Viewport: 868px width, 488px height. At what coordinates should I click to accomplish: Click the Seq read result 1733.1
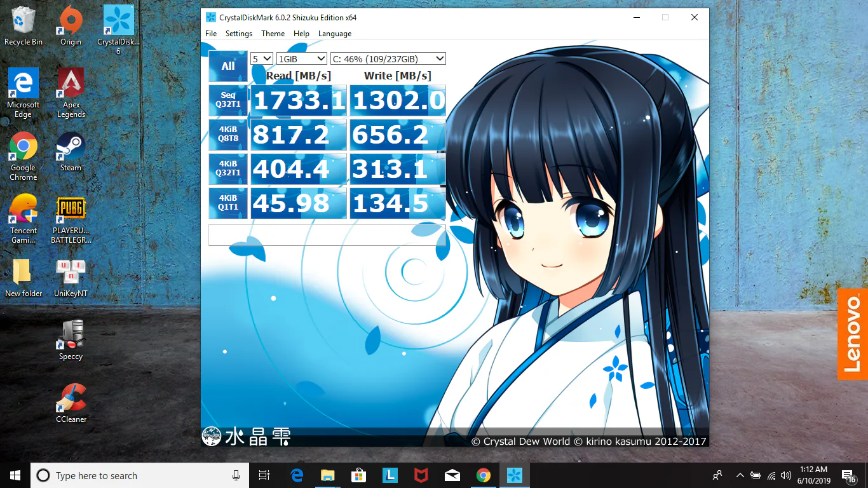click(x=299, y=100)
